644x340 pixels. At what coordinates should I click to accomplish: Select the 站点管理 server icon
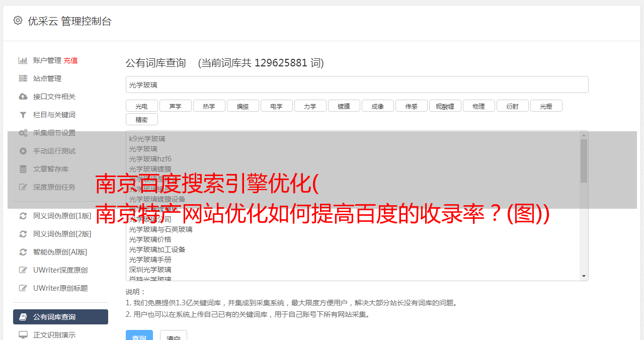[23, 78]
